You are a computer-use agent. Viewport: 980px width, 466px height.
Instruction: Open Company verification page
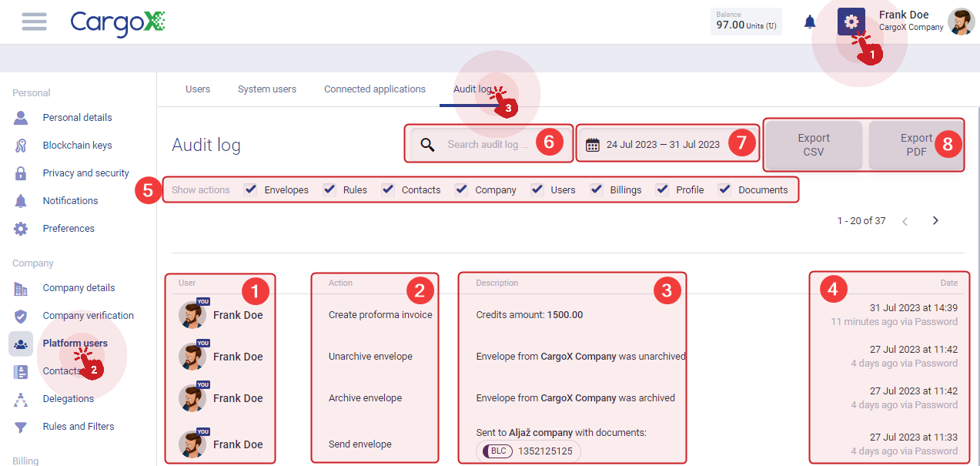pyautogui.click(x=89, y=316)
